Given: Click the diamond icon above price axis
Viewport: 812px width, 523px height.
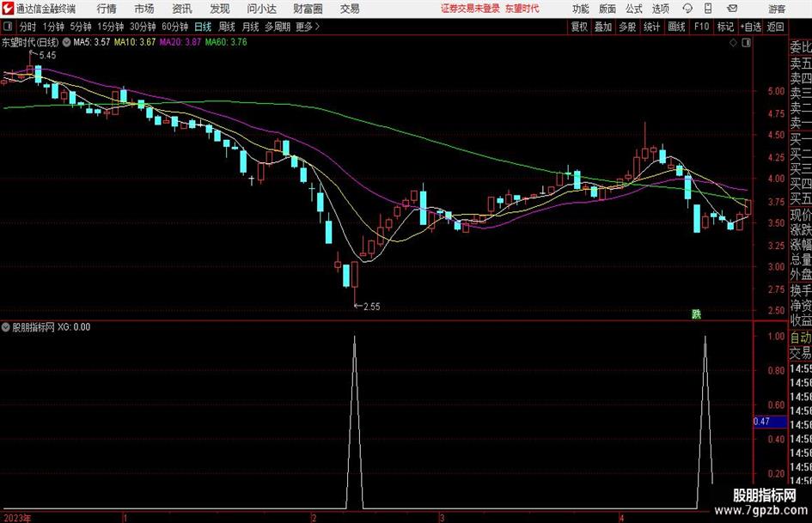Looking at the screenshot, I should click(733, 43).
